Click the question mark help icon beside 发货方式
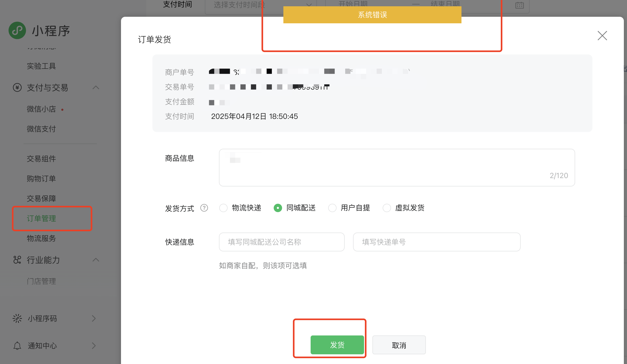This screenshot has width=627, height=364. 204,208
